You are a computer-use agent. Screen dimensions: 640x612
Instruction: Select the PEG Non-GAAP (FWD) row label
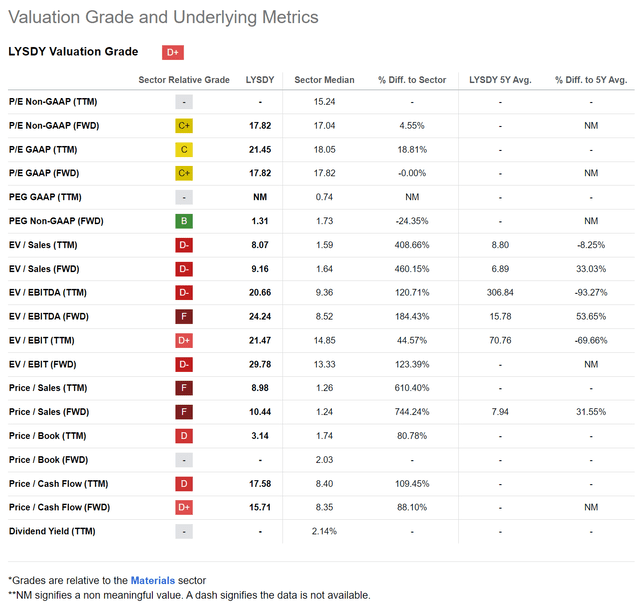[56, 221]
